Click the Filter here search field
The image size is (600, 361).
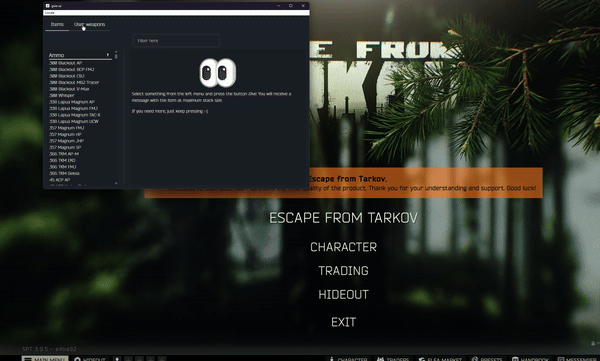point(176,41)
